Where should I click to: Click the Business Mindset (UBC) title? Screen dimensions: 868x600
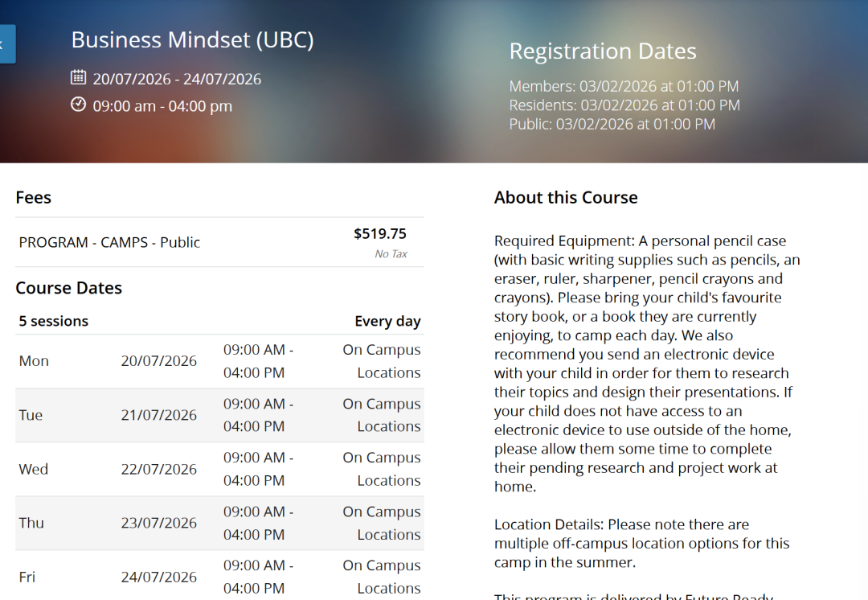click(x=192, y=39)
